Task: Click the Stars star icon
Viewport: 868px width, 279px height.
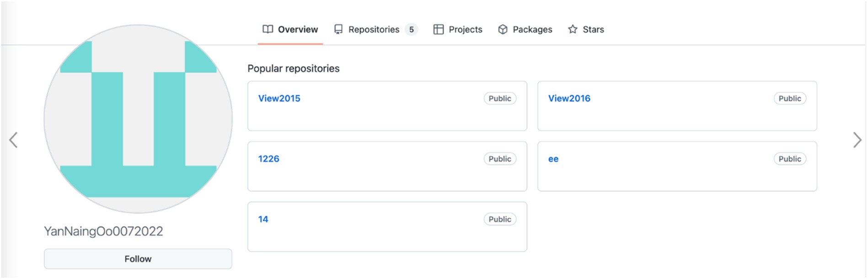Action: tap(573, 29)
